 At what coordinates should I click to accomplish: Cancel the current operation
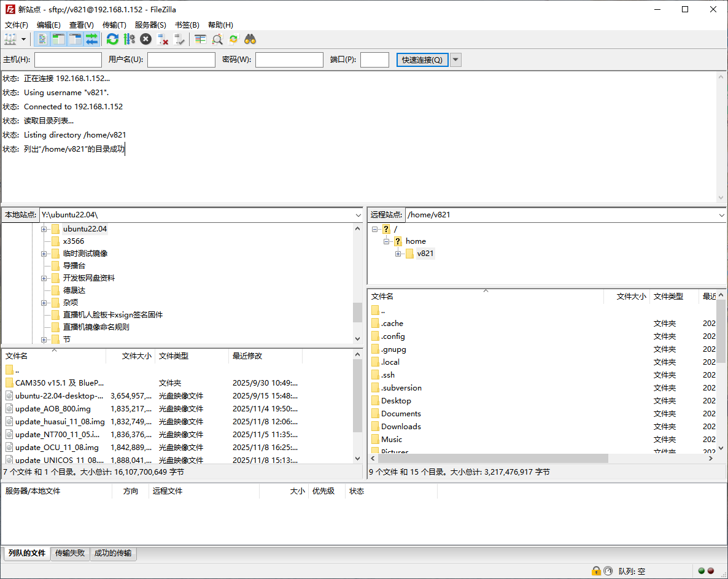(x=146, y=39)
